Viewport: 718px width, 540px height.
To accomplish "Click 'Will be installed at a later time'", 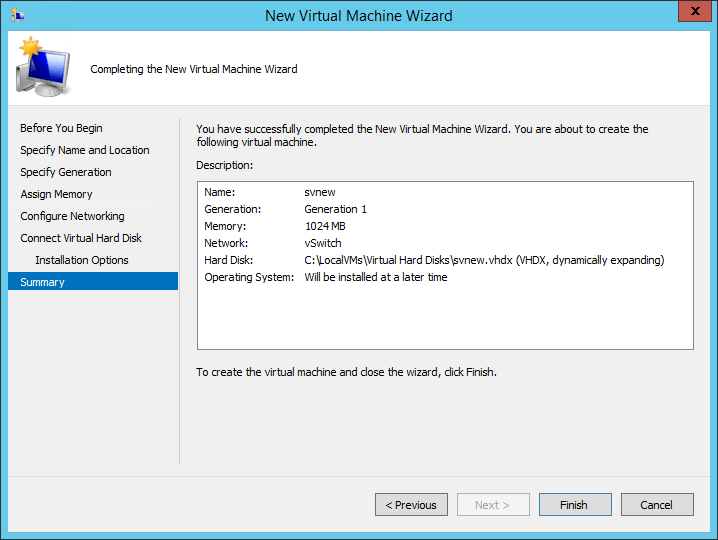I will tap(376, 277).
